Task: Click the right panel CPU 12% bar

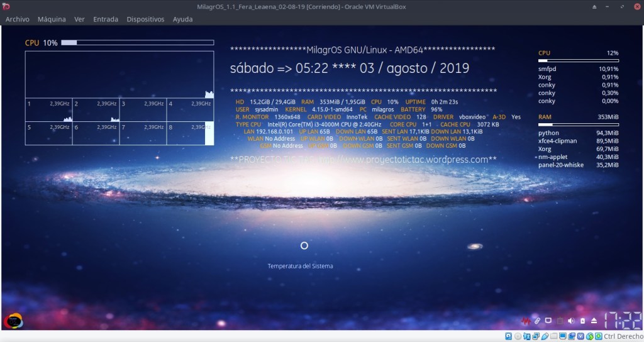Action: pyautogui.click(x=579, y=61)
